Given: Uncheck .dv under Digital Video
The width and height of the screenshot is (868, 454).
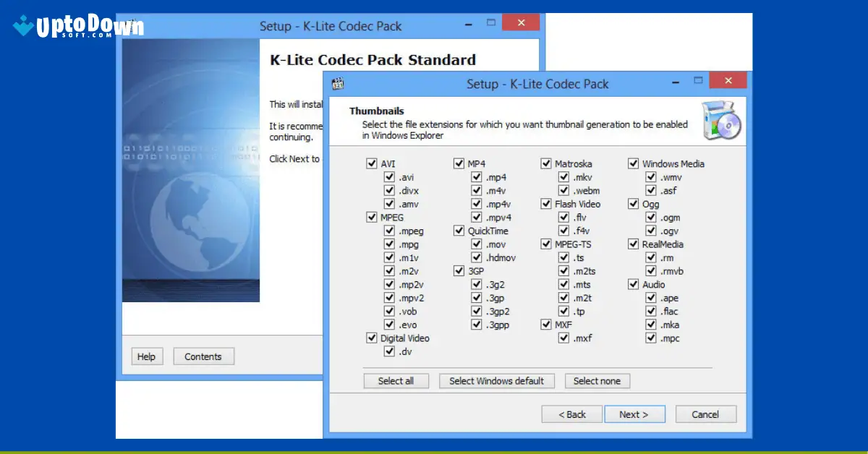Looking at the screenshot, I should tap(390, 351).
